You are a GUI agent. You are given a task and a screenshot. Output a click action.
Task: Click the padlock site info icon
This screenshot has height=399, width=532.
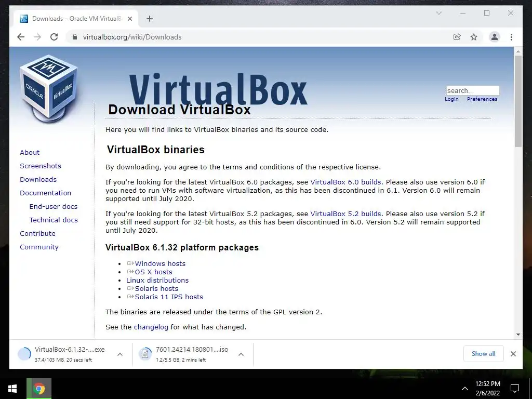point(75,37)
